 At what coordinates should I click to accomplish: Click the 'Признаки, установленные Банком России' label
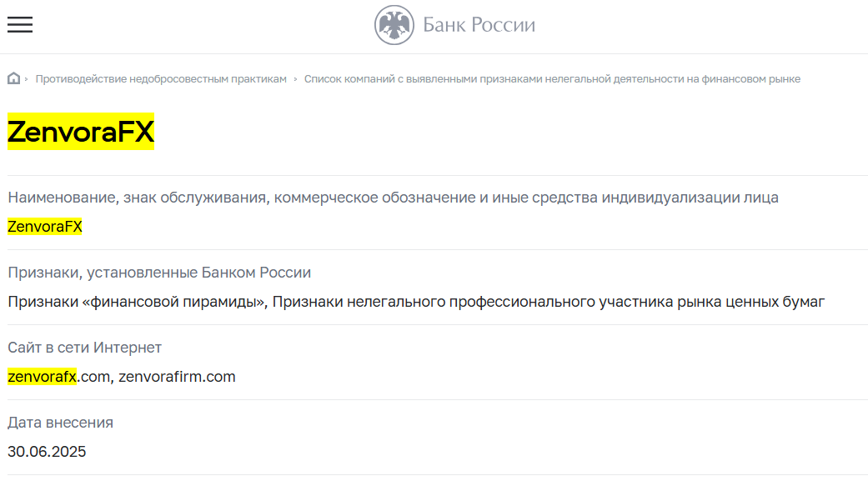(159, 273)
